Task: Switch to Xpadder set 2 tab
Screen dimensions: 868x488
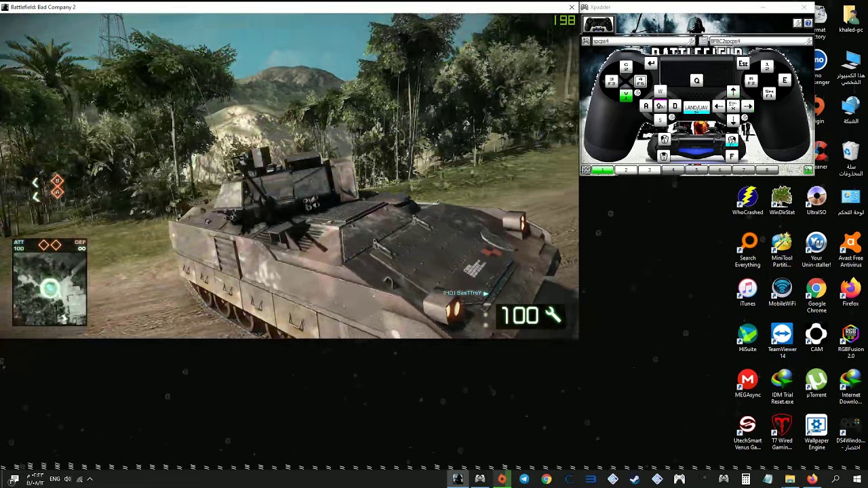Action: point(626,169)
